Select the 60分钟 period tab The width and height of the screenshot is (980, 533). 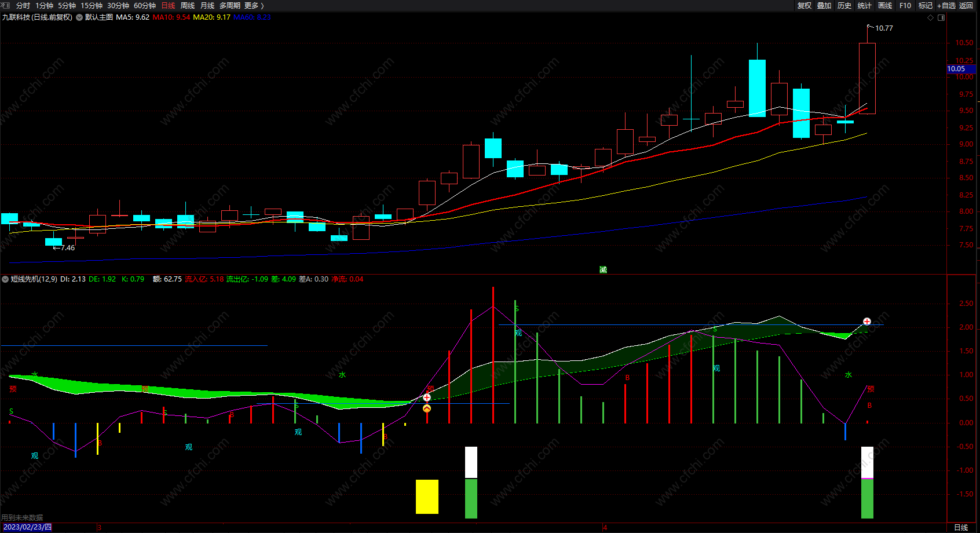145,5
